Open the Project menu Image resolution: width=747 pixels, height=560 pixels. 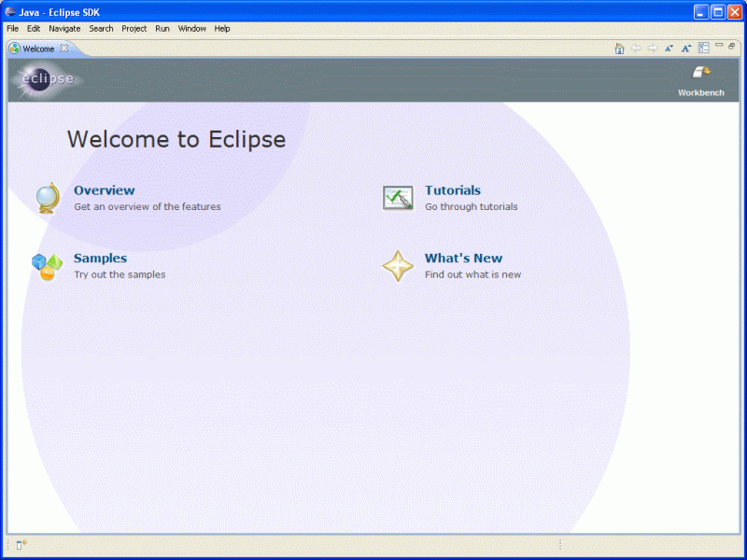(134, 29)
